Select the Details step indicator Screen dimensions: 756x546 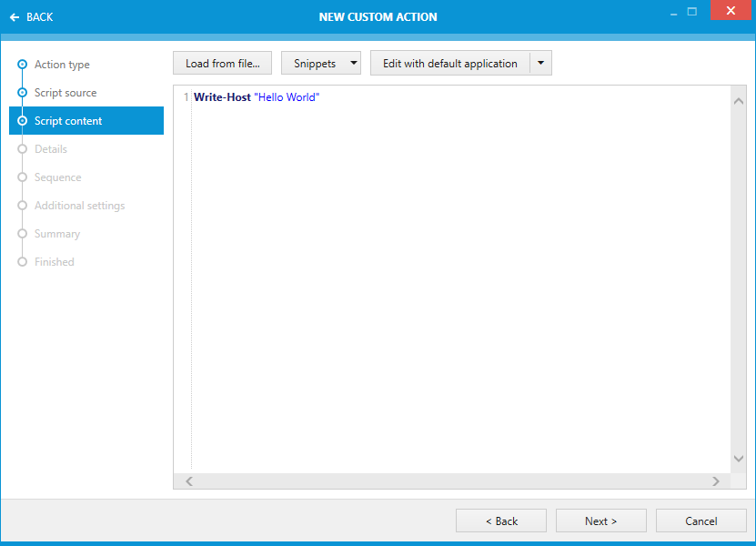[21, 148]
